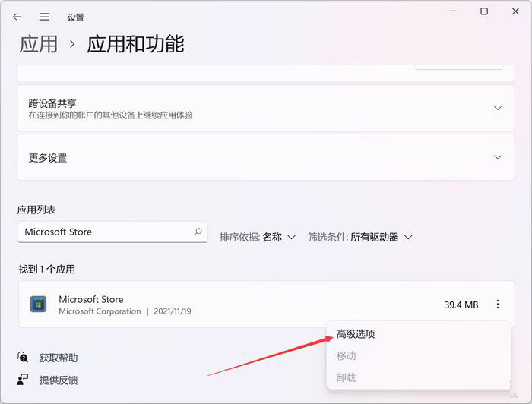Expand the 跨设备共享 section chevron

[x=497, y=108]
